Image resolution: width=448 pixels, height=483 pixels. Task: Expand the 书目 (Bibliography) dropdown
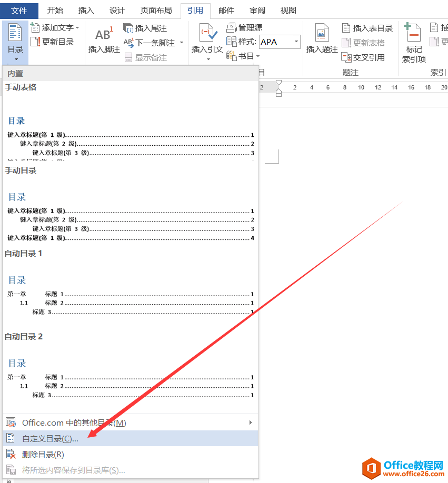257,56
